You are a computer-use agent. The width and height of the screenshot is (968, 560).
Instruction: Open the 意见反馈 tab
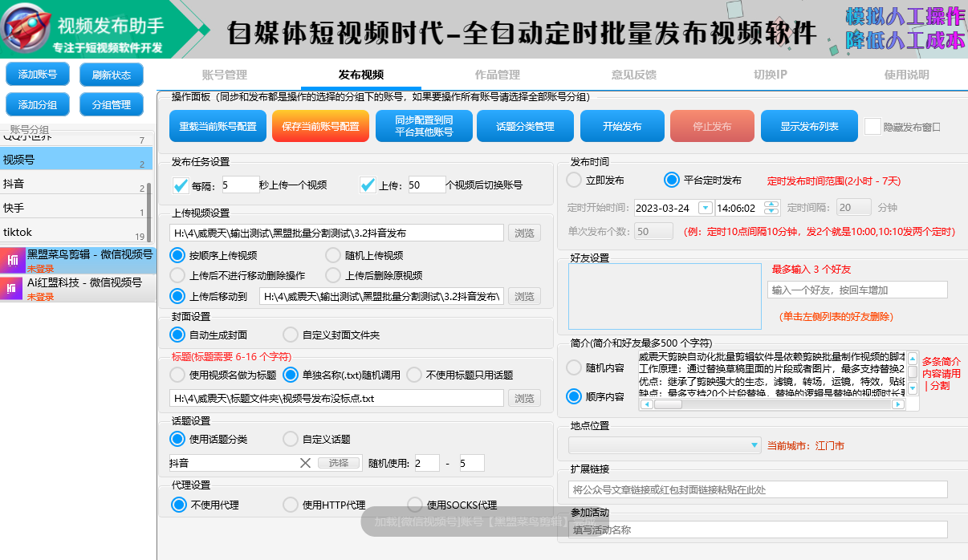634,75
